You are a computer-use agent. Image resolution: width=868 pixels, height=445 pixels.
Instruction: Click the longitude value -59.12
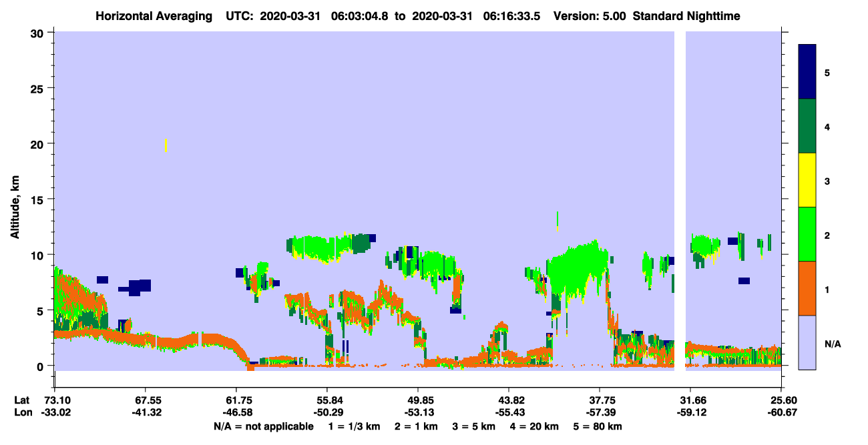[690, 412]
